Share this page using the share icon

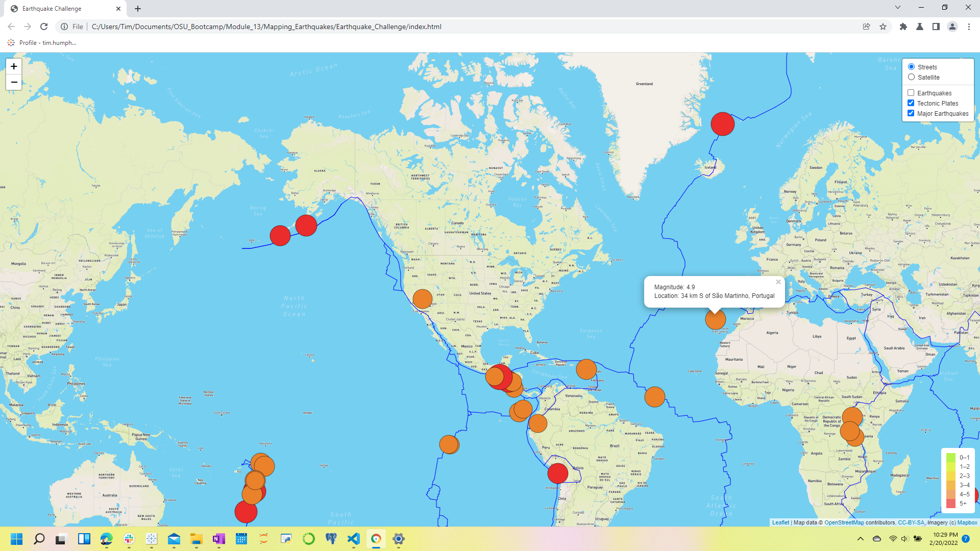(x=867, y=27)
